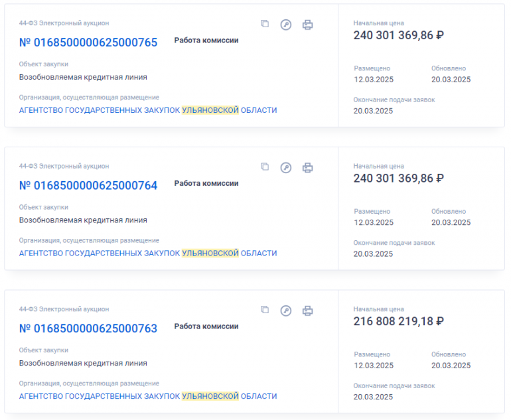Open the organization link in card №0168500000625000764
Screen dimensions: 511x420
click(148, 253)
